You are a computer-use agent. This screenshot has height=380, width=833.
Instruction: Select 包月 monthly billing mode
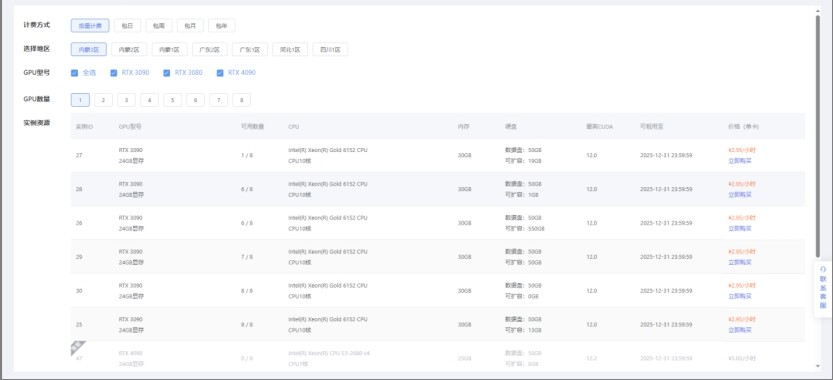[x=190, y=26]
